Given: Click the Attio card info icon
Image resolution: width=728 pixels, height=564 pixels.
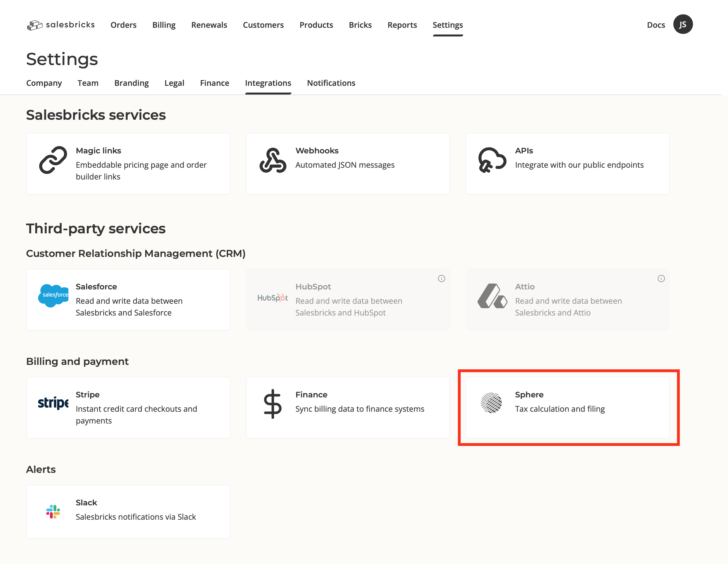Looking at the screenshot, I should point(661,278).
